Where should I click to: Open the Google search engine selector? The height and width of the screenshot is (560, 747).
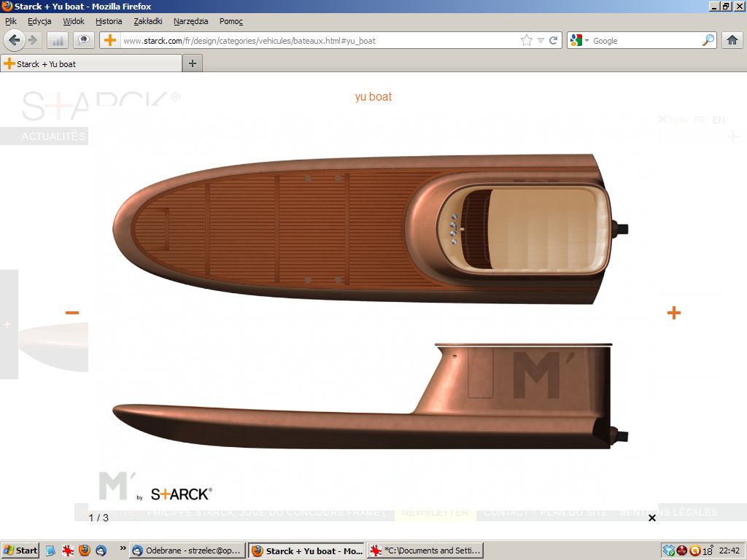[x=579, y=41]
